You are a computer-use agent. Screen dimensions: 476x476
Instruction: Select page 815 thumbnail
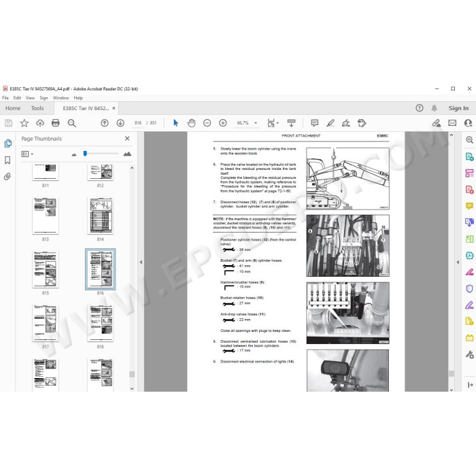(46, 269)
